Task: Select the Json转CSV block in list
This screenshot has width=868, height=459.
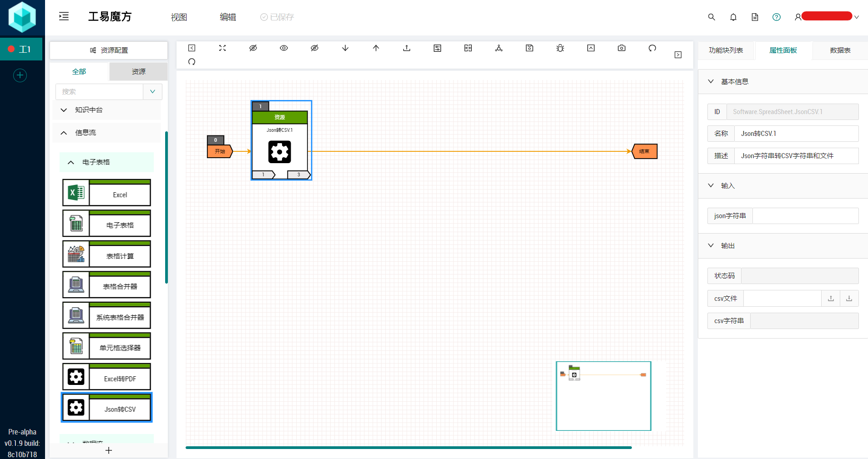Action: [106, 407]
